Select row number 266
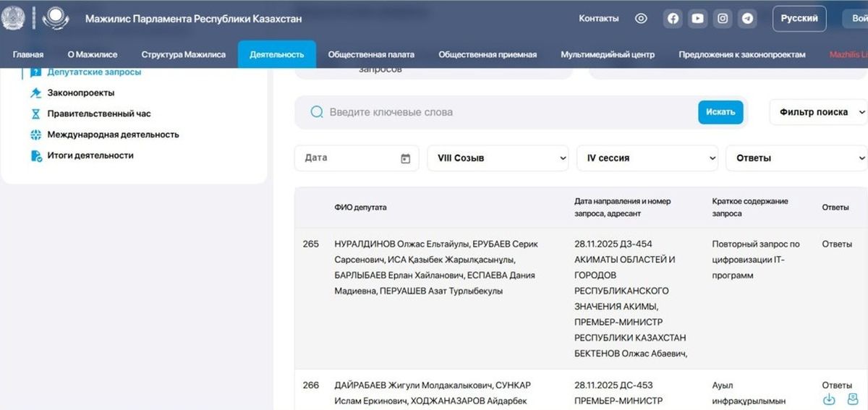 coord(311,385)
